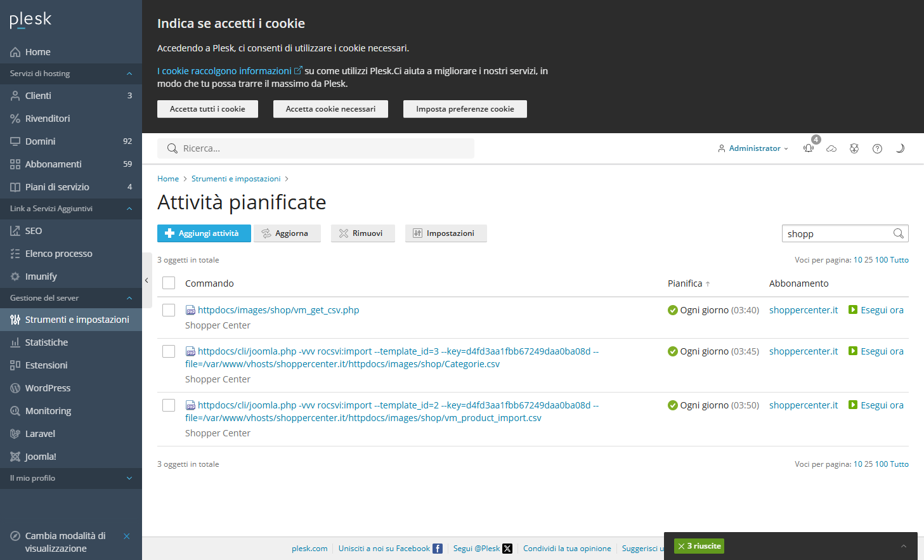Image resolution: width=924 pixels, height=560 pixels.
Task: Go to Rivenditori
Action: (71, 119)
